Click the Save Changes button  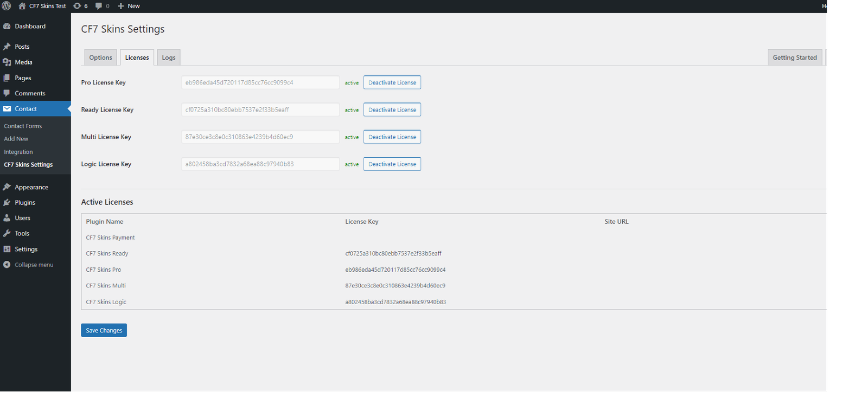[x=104, y=330]
